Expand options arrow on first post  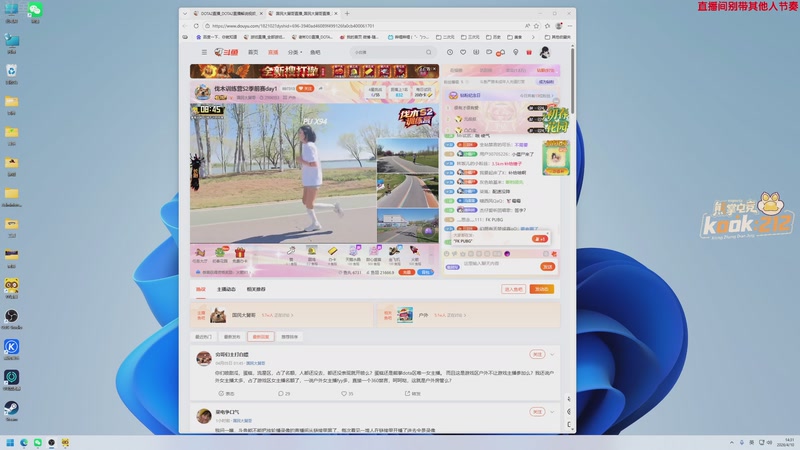tap(552, 354)
